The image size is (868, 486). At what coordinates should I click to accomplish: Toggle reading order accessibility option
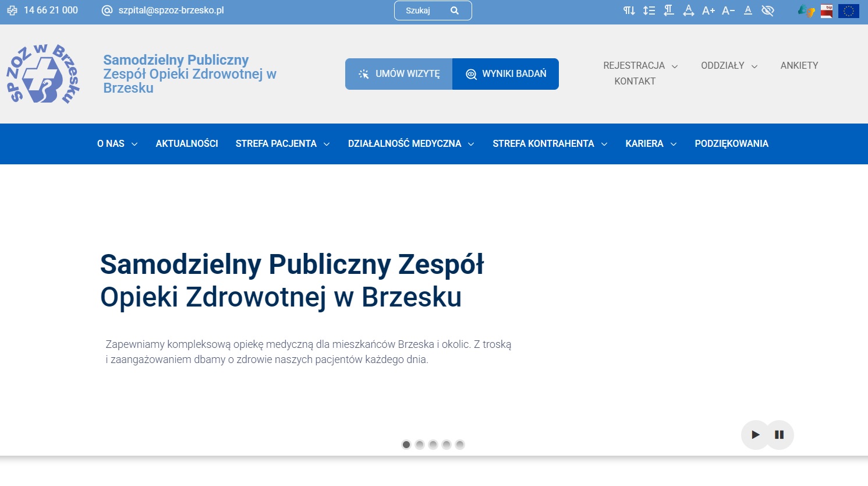tap(629, 10)
